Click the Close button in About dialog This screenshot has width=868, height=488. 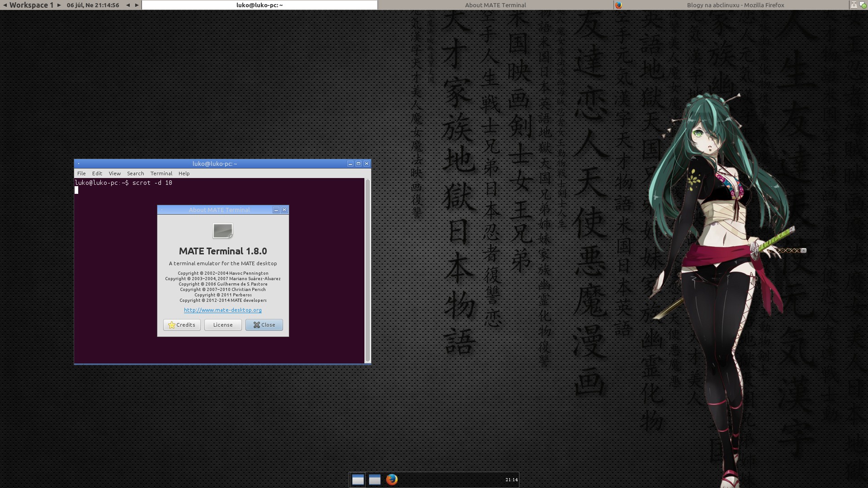point(264,325)
